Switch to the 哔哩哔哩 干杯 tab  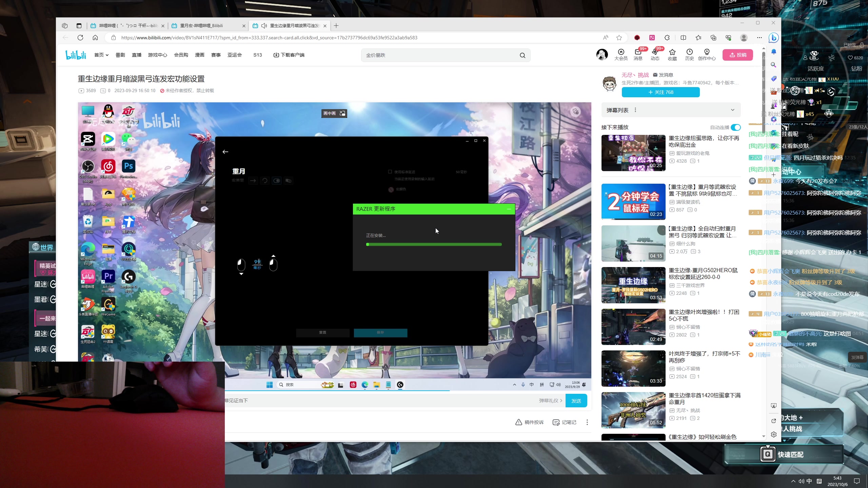(x=127, y=26)
